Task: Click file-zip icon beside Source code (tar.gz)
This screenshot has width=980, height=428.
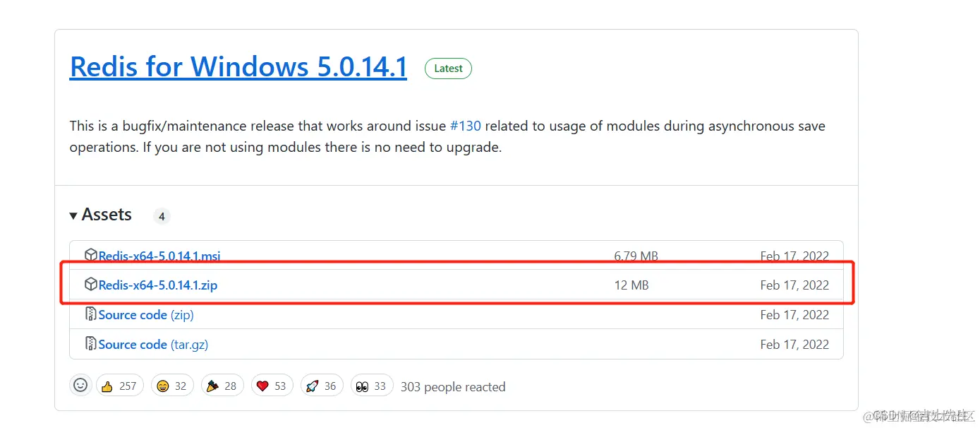Action: pyautogui.click(x=91, y=343)
